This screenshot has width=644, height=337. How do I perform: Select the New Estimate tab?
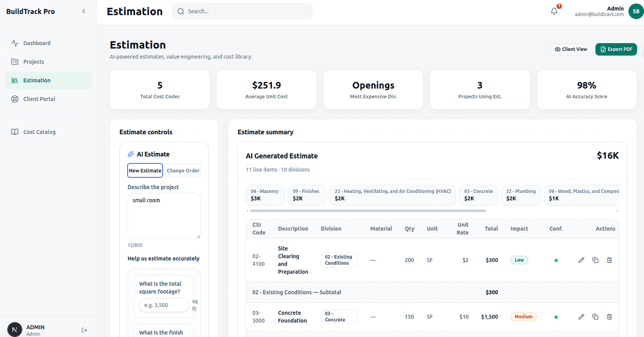pos(145,171)
